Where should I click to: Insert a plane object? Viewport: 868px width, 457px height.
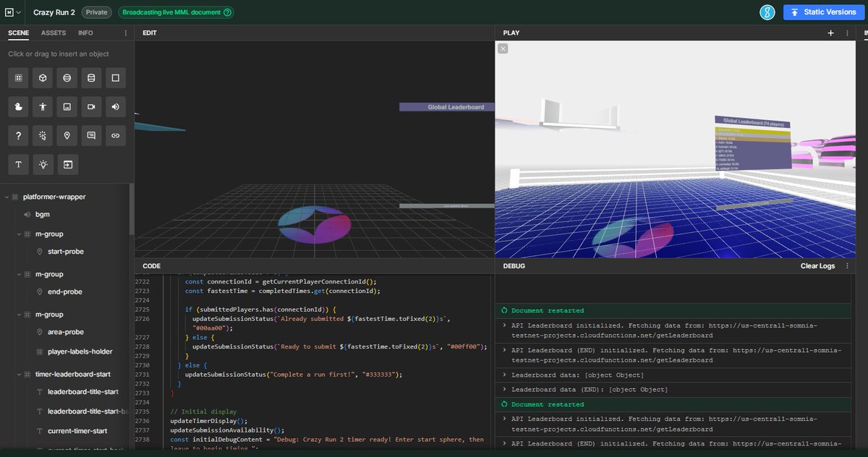pyautogui.click(x=115, y=77)
